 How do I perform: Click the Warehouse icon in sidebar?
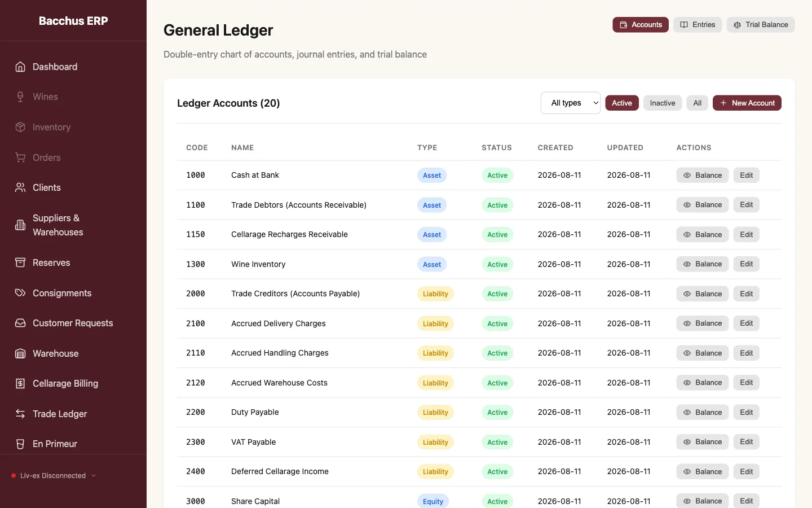point(20,353)
